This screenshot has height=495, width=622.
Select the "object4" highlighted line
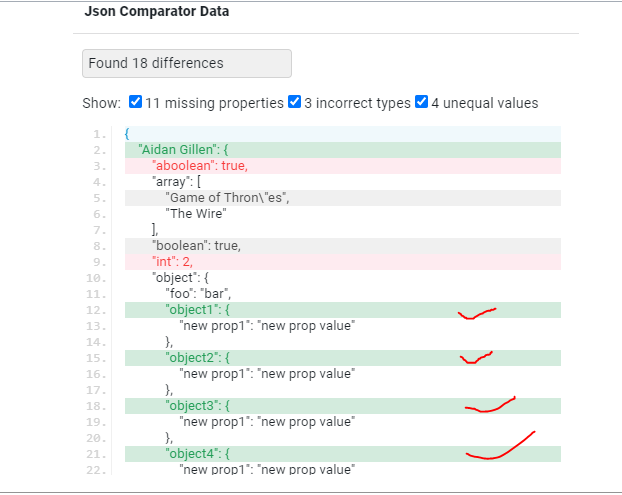(x=198, y=454)
